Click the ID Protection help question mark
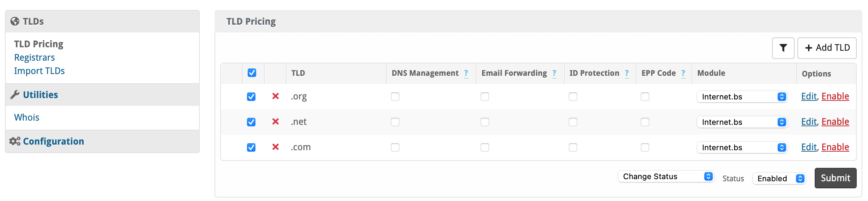The image size is (868, 201). (x=627, y=73)
